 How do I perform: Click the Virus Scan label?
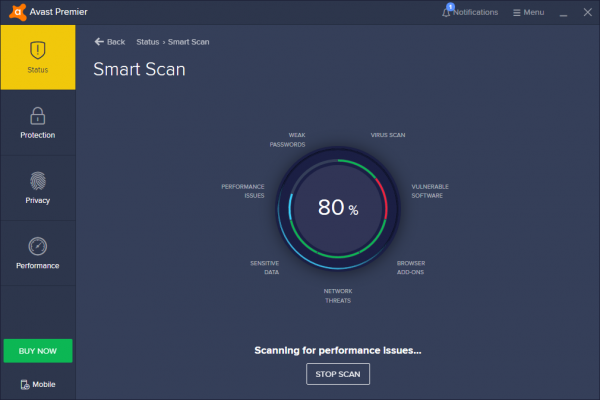click(388, 134)
